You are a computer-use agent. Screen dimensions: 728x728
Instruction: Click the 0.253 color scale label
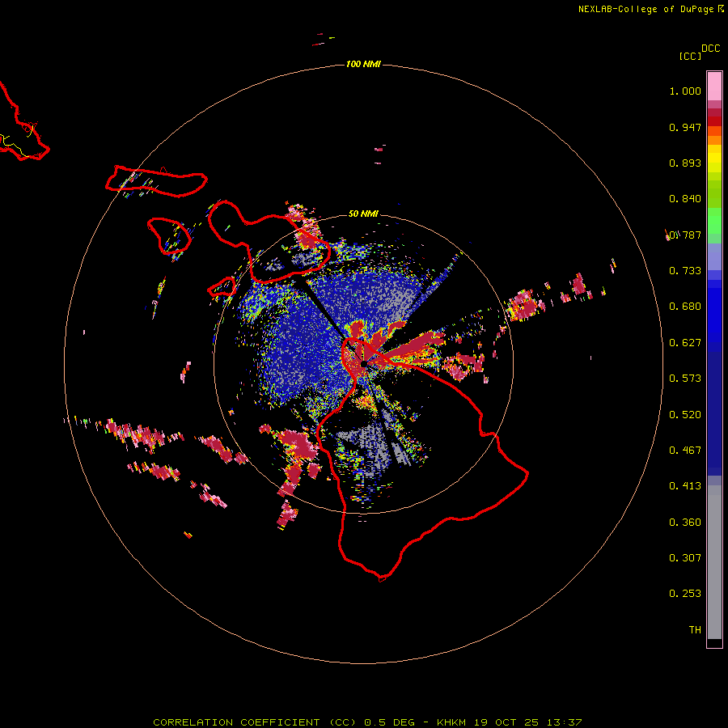pyautogui.click(x=685, y=594)
